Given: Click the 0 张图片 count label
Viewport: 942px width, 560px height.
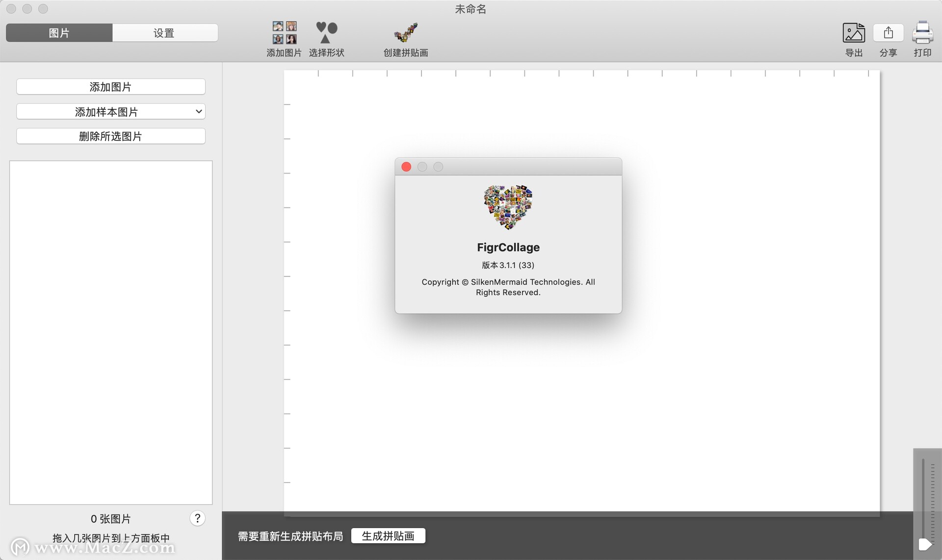Looking at the screenshot, I should pos(111,519).
